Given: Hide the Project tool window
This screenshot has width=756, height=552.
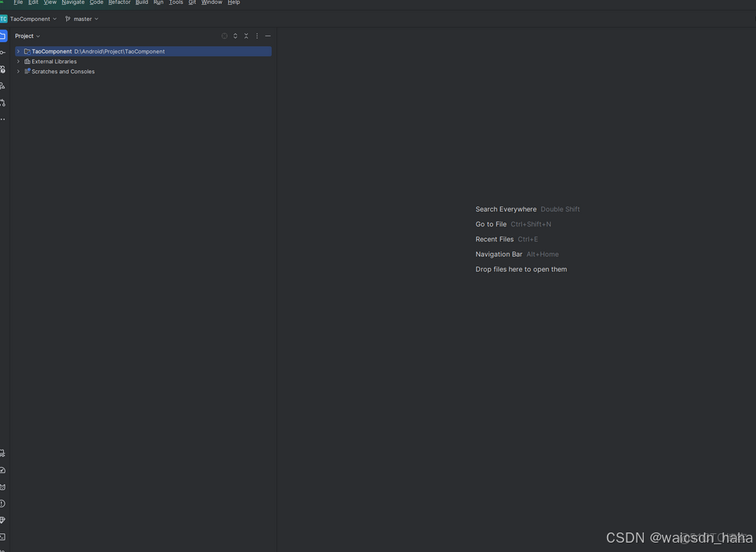Looking at the screenshot, I should coord(268,35).
